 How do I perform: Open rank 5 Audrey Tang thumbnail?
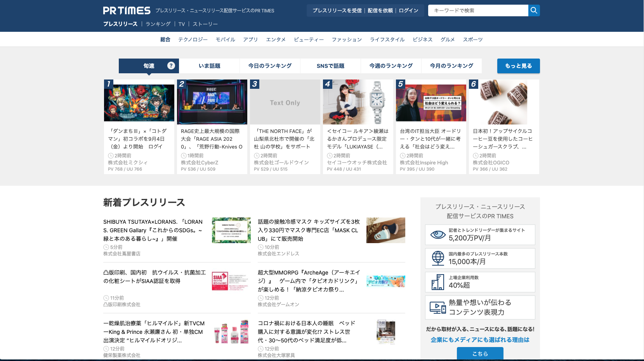[431, 102]
